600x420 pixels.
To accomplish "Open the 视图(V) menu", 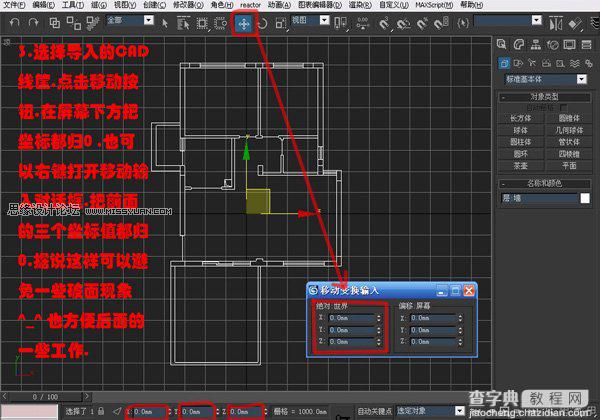I will (x=125, y=5).
